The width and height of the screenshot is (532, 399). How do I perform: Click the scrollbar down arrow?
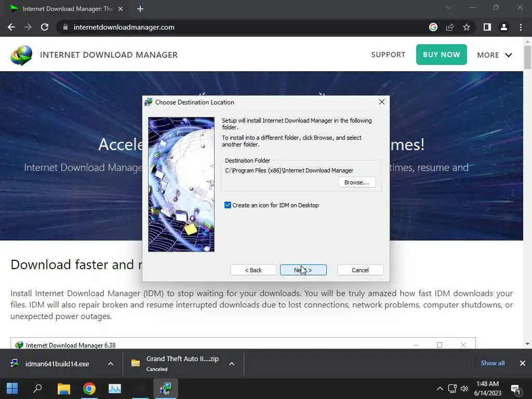tap(527, 344)
